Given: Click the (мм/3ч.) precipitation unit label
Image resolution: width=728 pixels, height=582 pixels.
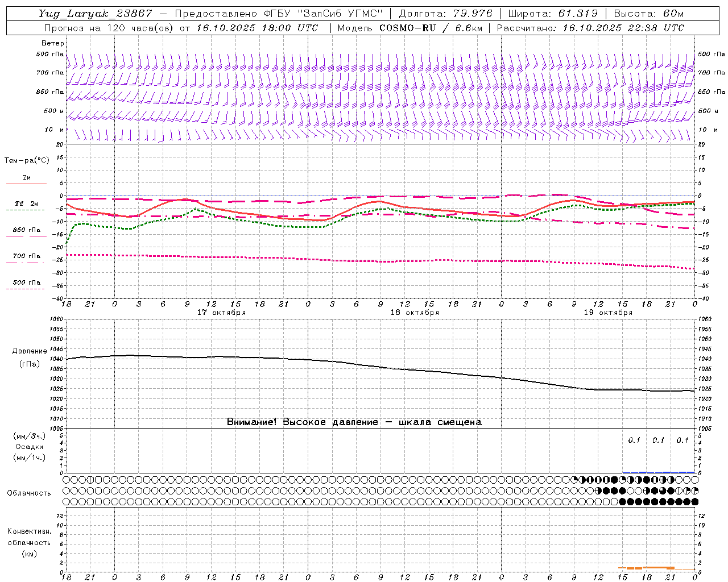Looking at the screenshot, I should coord(29,436).
